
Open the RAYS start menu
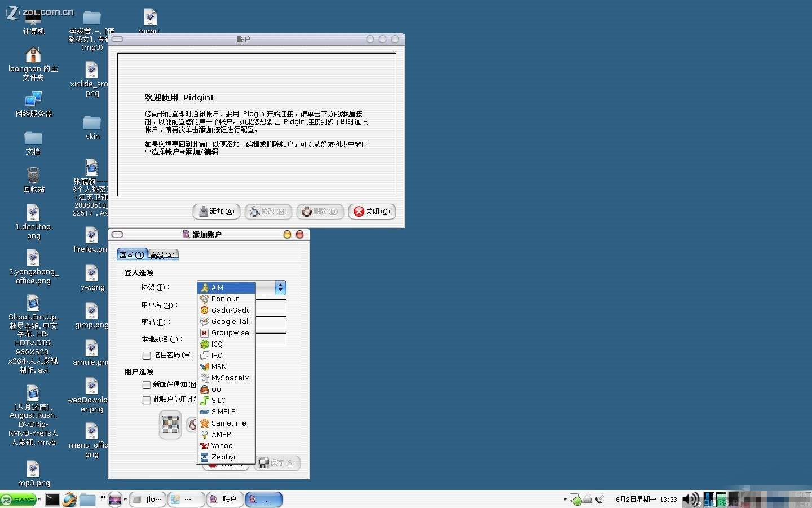[x=19, y=500]
